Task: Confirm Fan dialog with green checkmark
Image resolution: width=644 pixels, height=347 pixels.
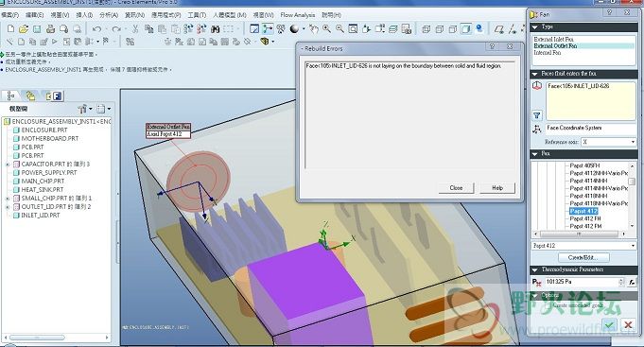Action: [x=610, y=325]
